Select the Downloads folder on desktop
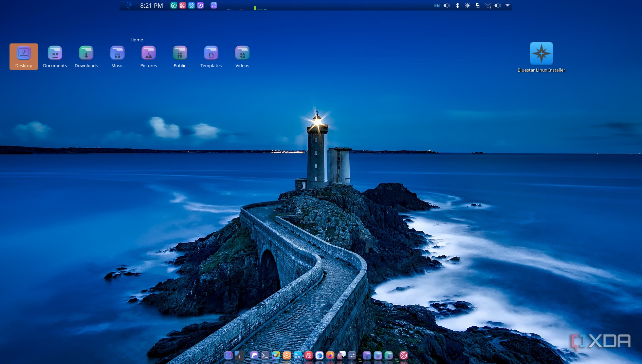The height and width of the screenshot is (364, 642). coord(86,53)
